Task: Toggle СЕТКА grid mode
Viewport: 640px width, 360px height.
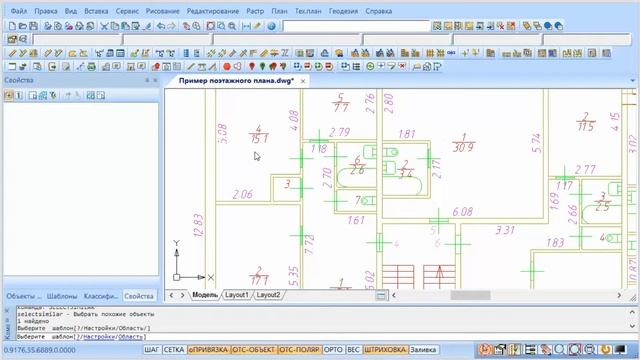Action: pyautogui.click(x=174, y=350)
